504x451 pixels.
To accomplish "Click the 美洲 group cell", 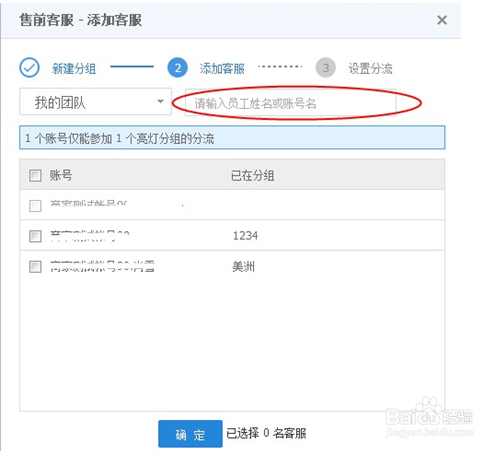I will pyautogui.click(x=243, y=267).
